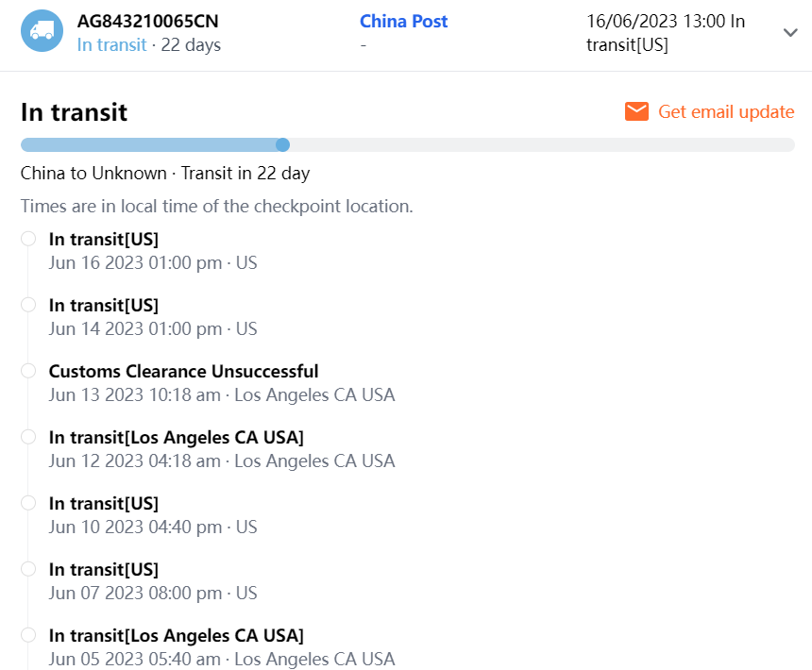
Task: Click the Jun 12 checkpoint circle marker
Action: [x=28, y=437]
